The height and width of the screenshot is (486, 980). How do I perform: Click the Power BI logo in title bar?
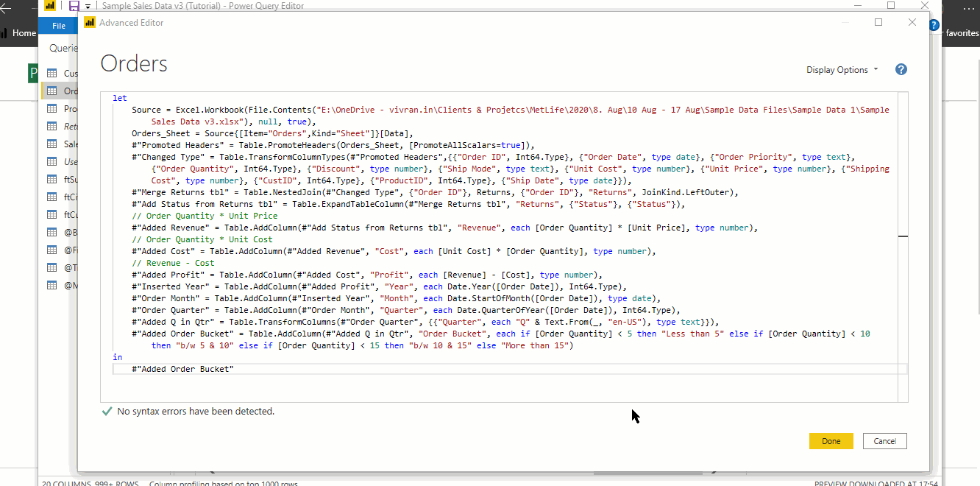pos(50,6)
